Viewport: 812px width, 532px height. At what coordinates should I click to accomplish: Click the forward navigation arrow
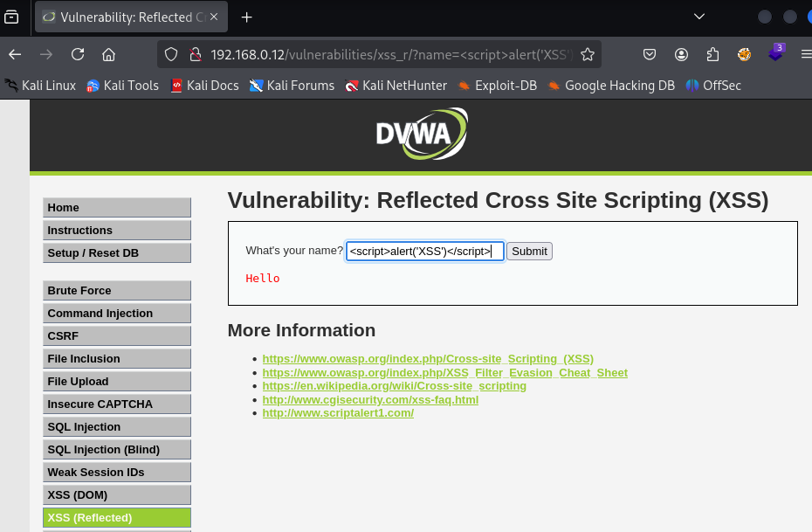pos(46,54)
